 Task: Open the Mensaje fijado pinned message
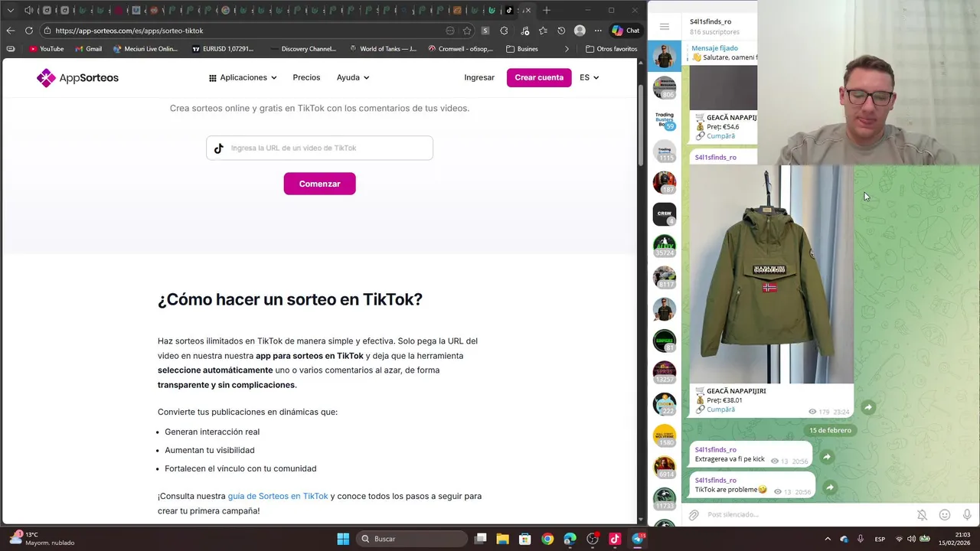[724, 53]
